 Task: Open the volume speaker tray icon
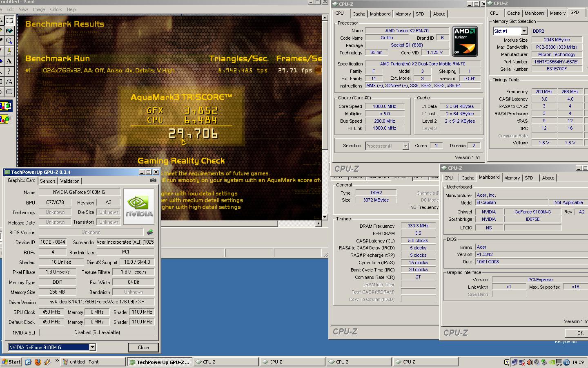[x=530, y=362]
